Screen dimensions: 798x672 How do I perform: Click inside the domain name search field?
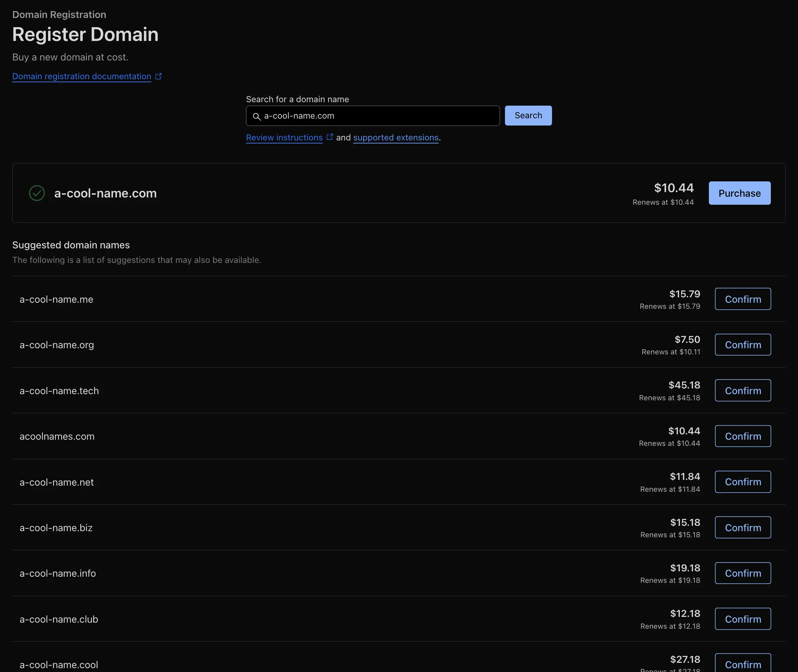pyautogui.click(x=372, y=116)
